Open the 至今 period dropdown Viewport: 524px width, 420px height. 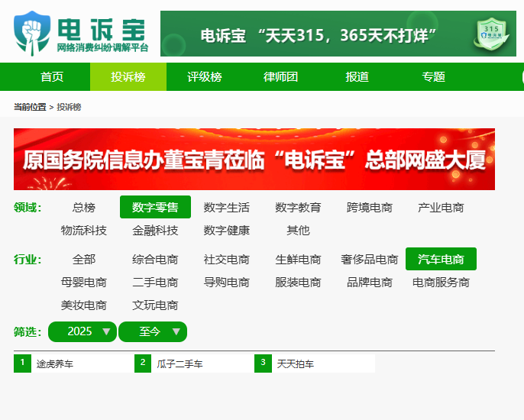[153, 331]
